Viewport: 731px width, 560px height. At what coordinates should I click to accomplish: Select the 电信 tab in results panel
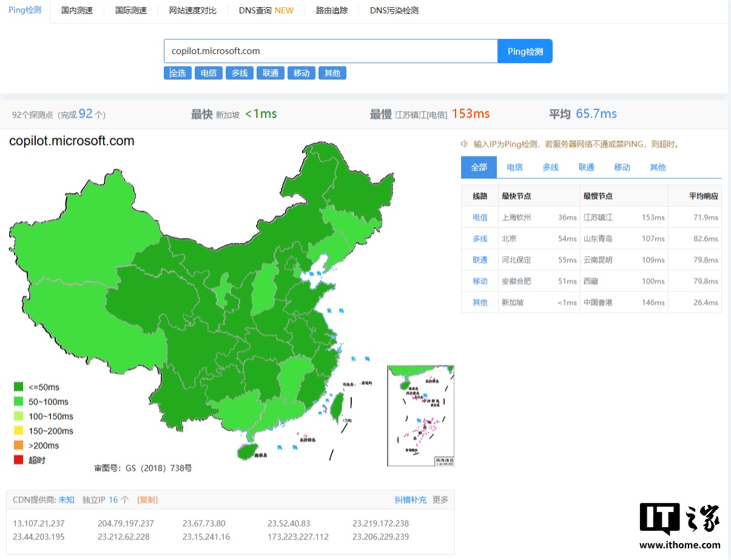point(515,167)
